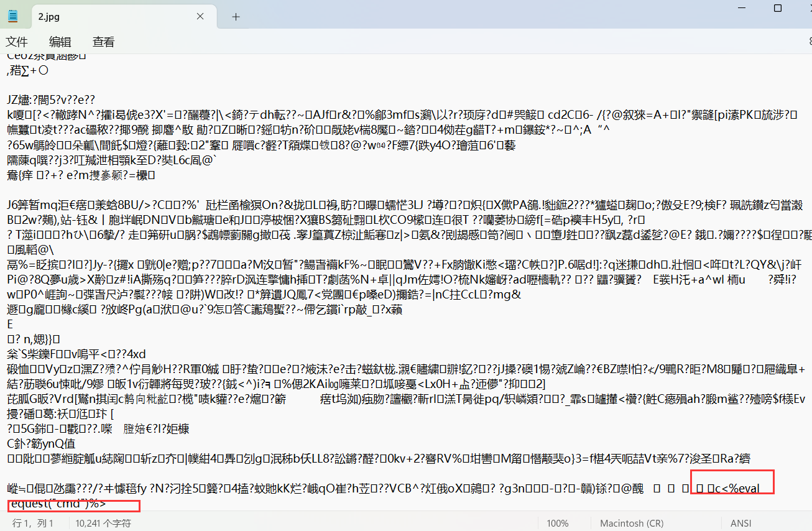Open the 文件 menu
The height and width of the screenshot is (531, 812).
(x=17, y=42)
